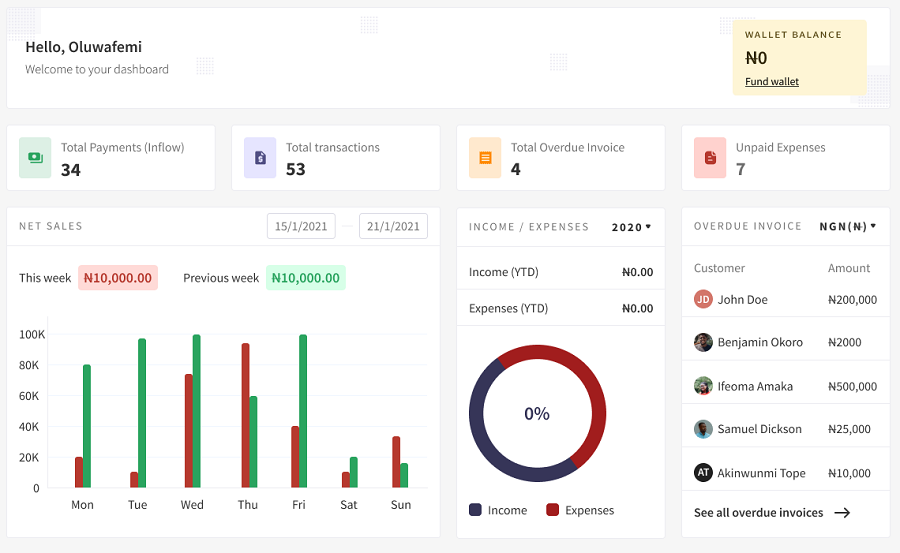Open the Fund wallet link
The height and width of the screenshot is (553, 900).
(x=771, y=82)
